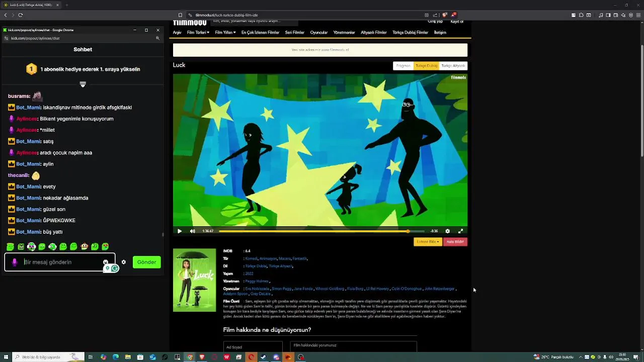Open actor Jane Fonda link
Screen dimensions: 644x362
pos(303,289)
